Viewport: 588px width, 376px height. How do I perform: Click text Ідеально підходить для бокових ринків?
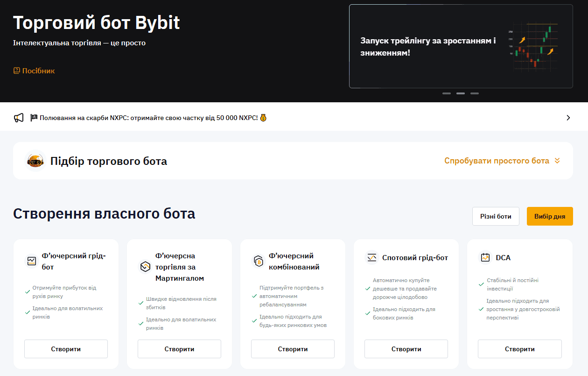coord(404,313)
